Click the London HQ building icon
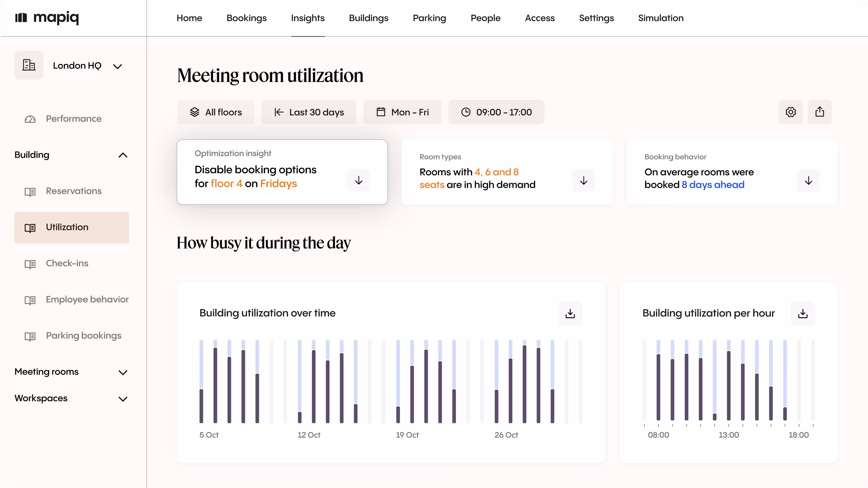This screenshot has width=868, height=488. (29, 65)
